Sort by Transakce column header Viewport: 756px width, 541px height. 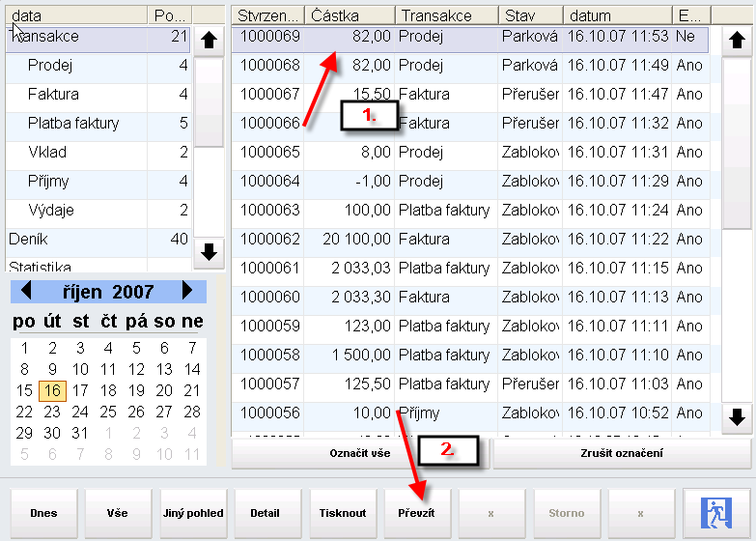[x=447, y=15]
